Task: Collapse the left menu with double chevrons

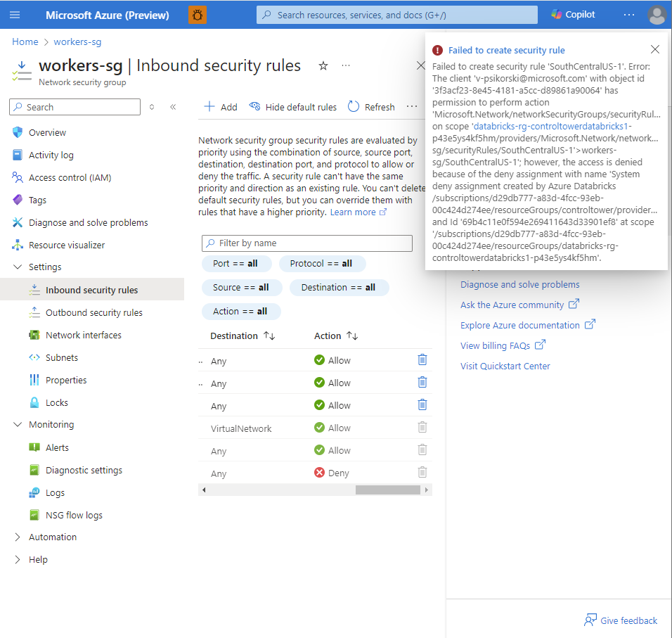Action: tap(173, 107)
